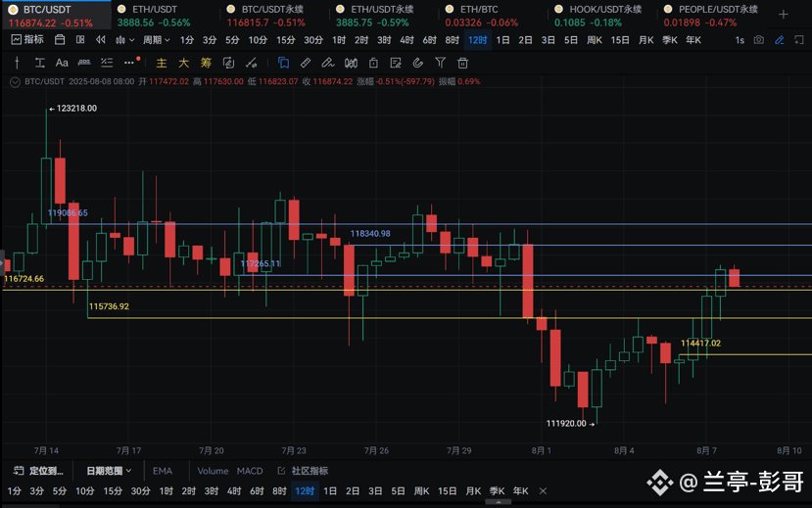Click the 114417.02 yellow line label

coord(700,343)
